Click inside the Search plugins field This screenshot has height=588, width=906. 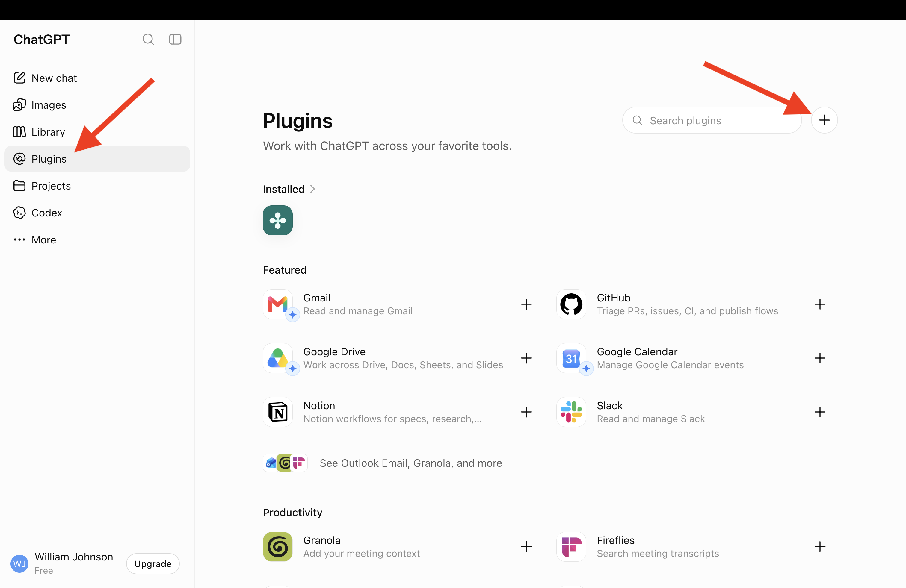tap(712, 120)
